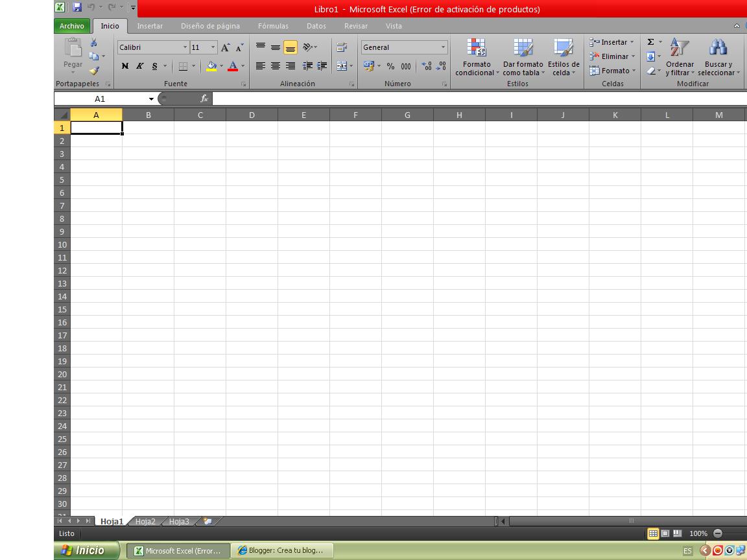Decrease decimal places
The image size is (747, 560).
(442, 66)
